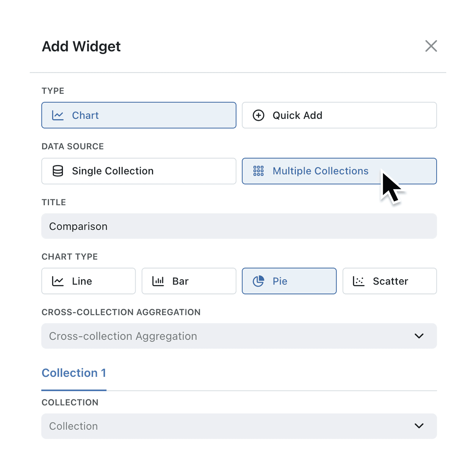This screenshot has width=476, height=476.
Task: Select the bar chart icon
Action: (x=158, y=281)
